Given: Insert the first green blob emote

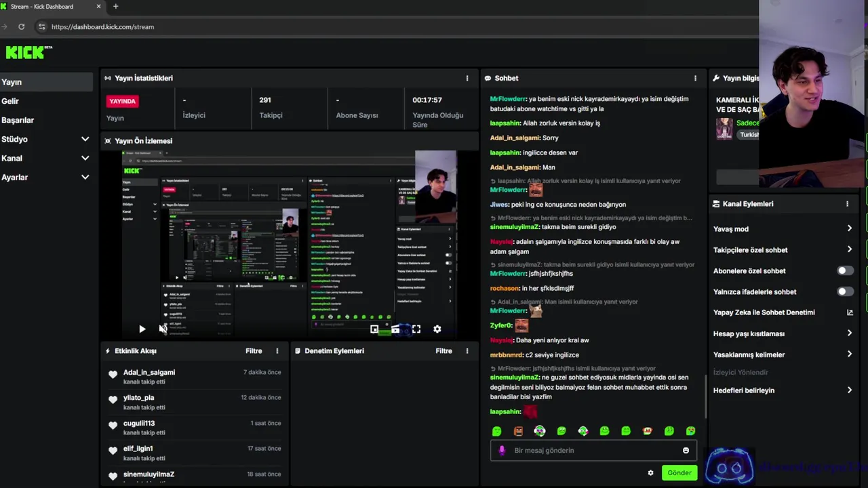Looking at the screenshot, I should [496, 431].
